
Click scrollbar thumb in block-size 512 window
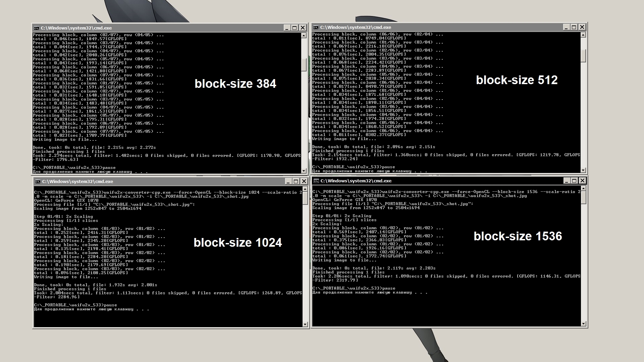(x=583, y=55)
